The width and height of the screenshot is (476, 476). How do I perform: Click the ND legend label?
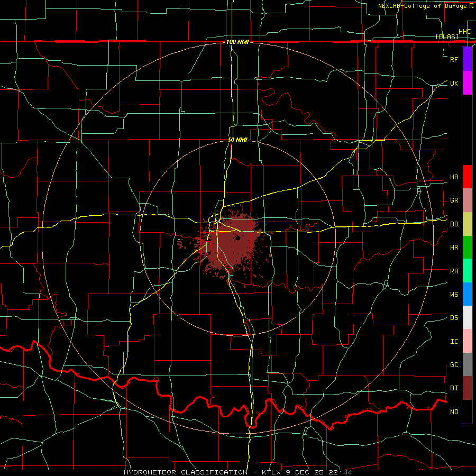coord(454,412)
